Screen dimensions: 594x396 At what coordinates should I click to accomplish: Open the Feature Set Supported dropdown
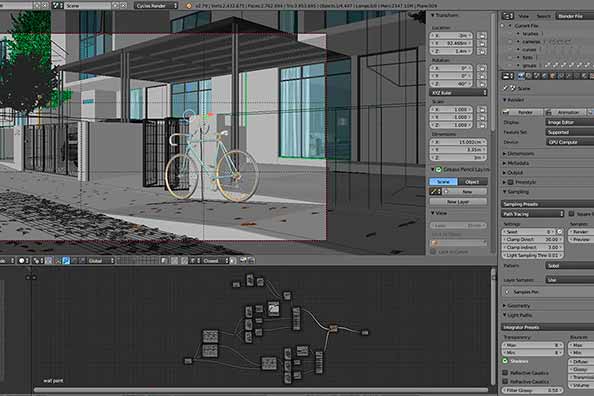(x=570, y=132)
